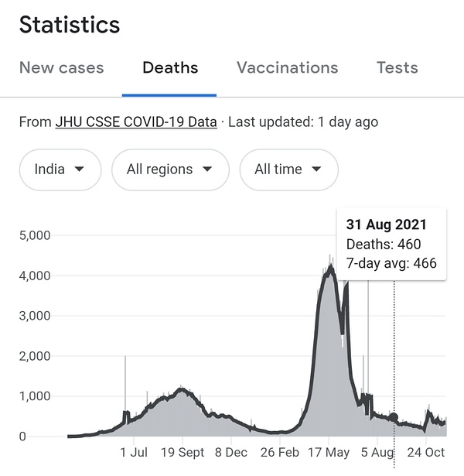Select the Vaccinations tab
The height and width of the screenshot is (476, 464).
[287, 67]
